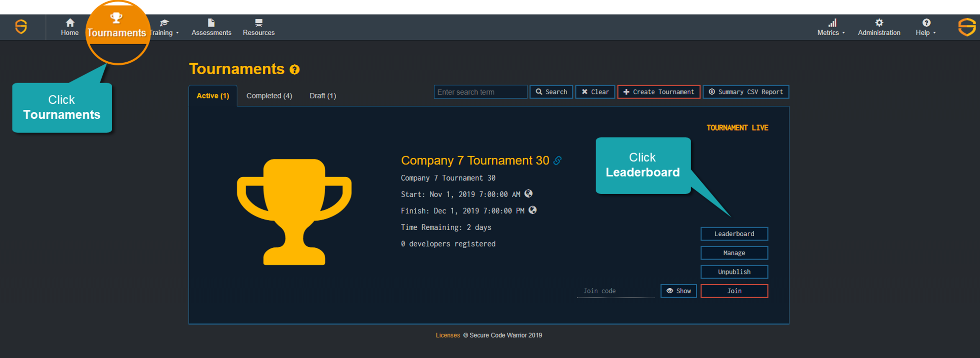This screenshot has height=358, width=980.
Task: Click the link icon beside Company 7 Tournament 30
Action: (558, 160)
